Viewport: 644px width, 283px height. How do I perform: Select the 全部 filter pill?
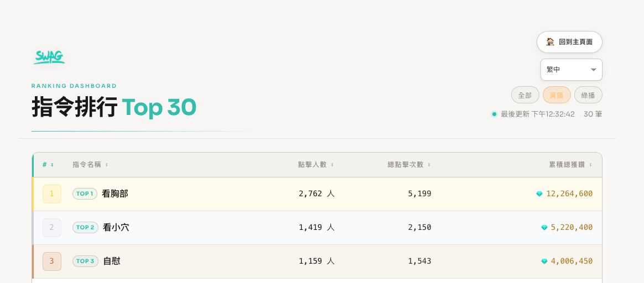[x=525, y=95]
